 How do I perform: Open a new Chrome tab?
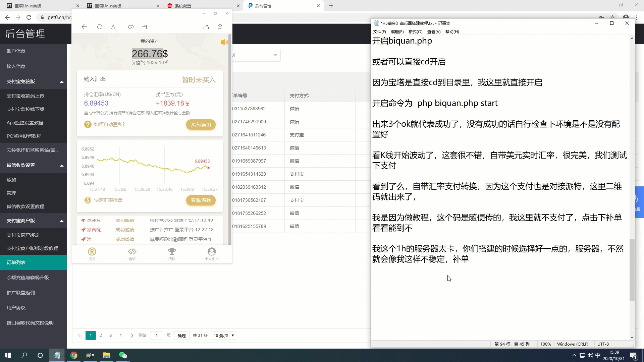[x=331, y=6]
